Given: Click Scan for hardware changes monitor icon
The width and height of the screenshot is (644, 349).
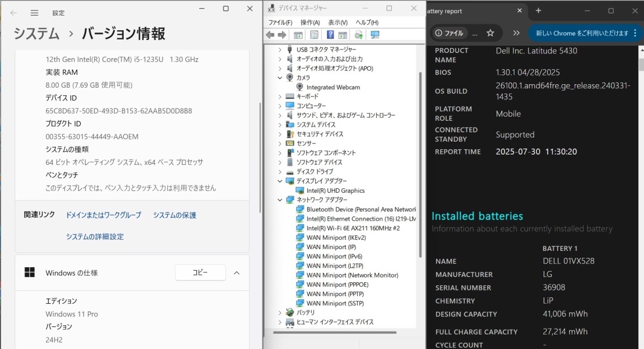Looking at the screenshot, I should click(x=375, y=35).
